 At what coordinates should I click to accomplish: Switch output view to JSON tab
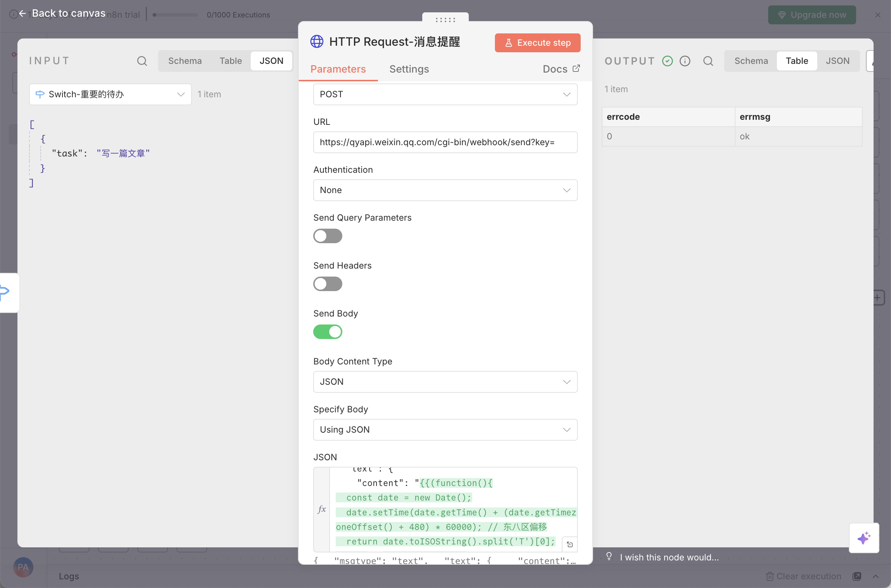[x=837, y=61]
